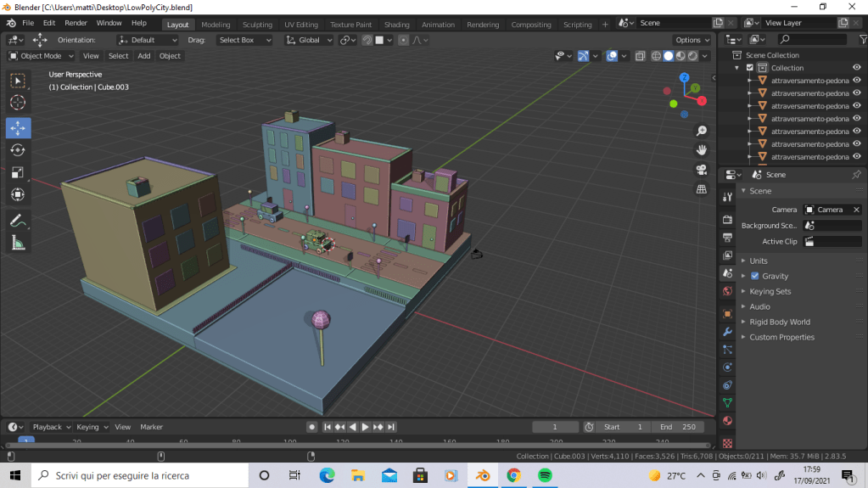The height and width of the screenshot is (488, 868).
Task: Hide the Collection in outliner
Action: coord(856,68)
